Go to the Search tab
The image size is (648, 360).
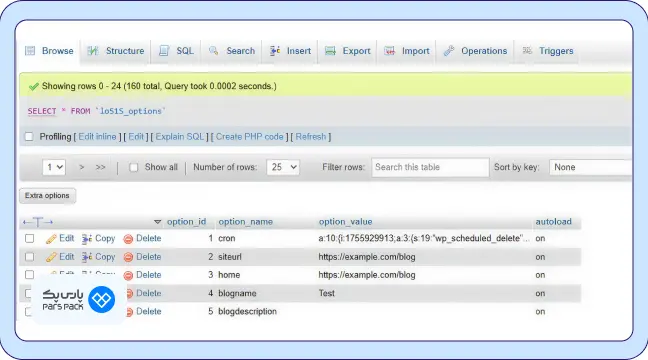(x=232, y=51)
